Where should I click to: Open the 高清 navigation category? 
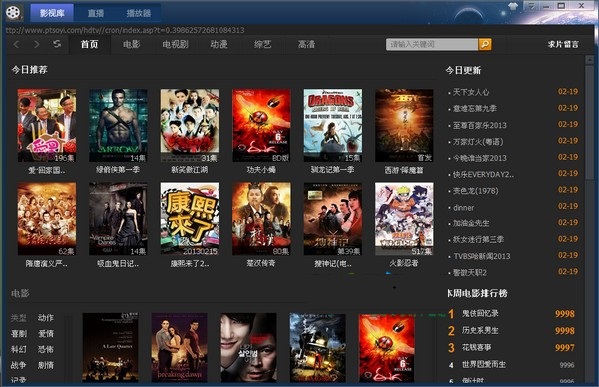(x=306, y=44)
